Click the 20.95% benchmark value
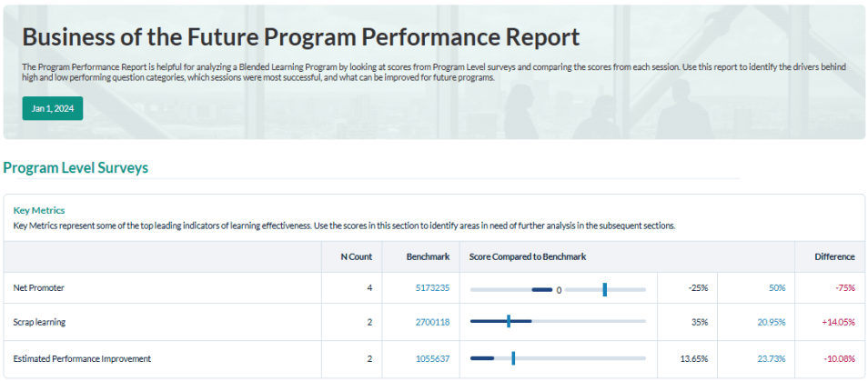 click(x=771, y=322)
